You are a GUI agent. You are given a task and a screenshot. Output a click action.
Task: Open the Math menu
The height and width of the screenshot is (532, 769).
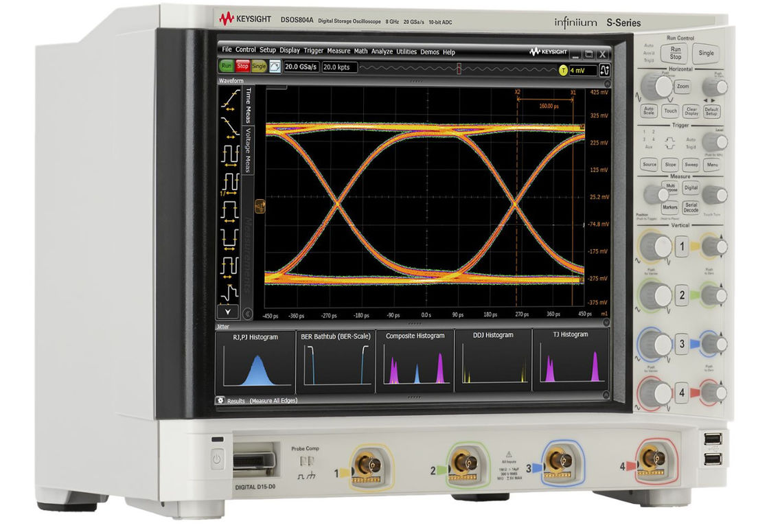(x=361, y=51)
